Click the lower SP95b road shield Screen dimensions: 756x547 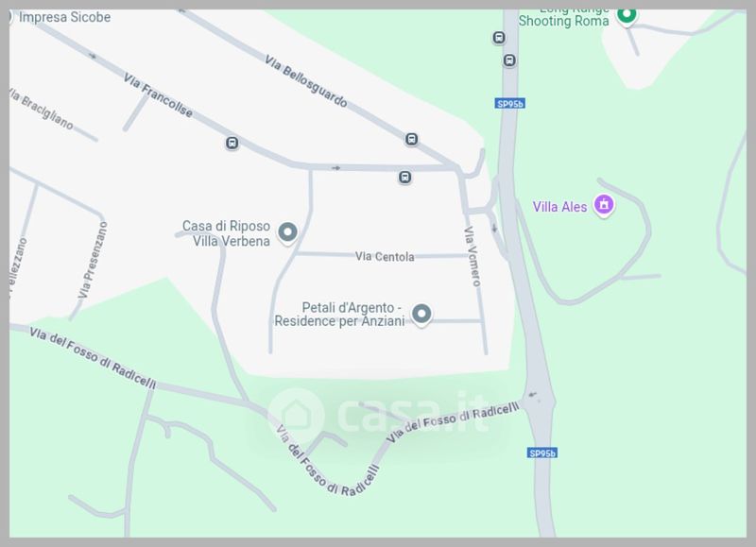pyautogui.click(x=542, y=453)
